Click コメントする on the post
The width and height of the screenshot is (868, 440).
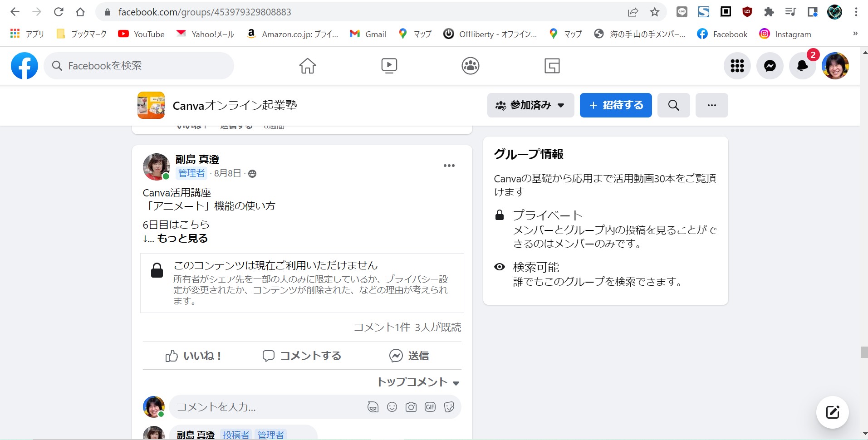(x=302, y=356)
